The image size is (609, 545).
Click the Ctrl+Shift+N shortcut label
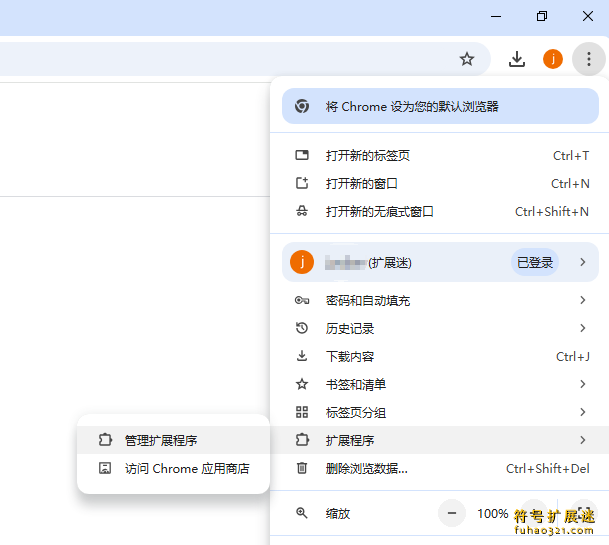(x=552, y=212)
